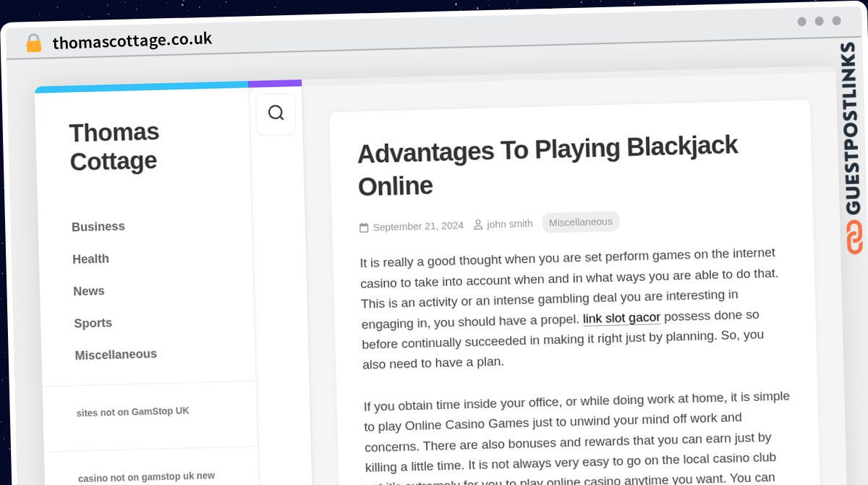
Task: Click the calendar icon beside the date
Action: coord(364,228)
